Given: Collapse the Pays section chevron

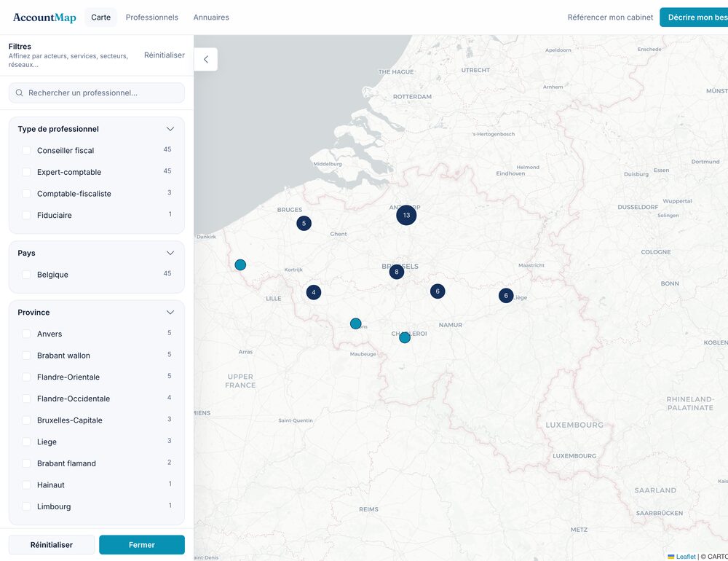Looking at the screenshot, I should [170, 254].
